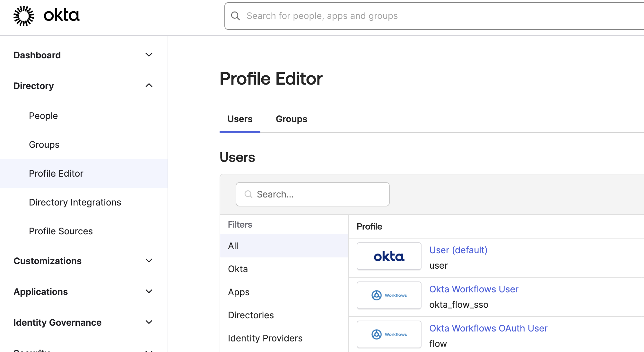This screenshot has width=644, height=352.
Task: Open the Dashboard sidebar section
Action: pyautogui.click(x=83, y=55)
